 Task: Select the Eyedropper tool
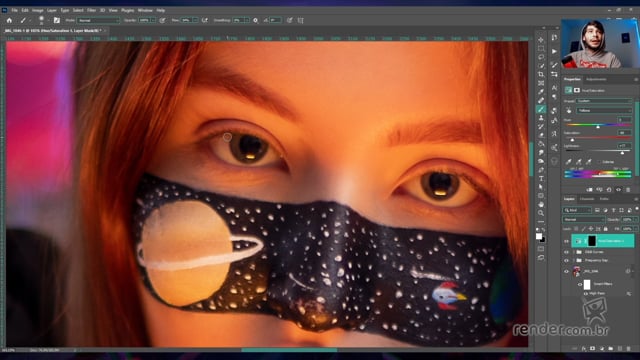click(x=541, y=92)
